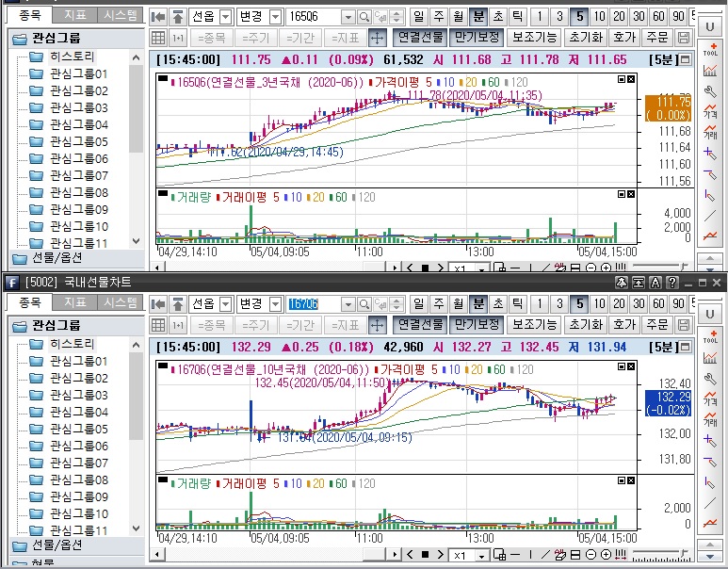Select the 분 (minute) period in upper chart

click(x=477, y=17)
